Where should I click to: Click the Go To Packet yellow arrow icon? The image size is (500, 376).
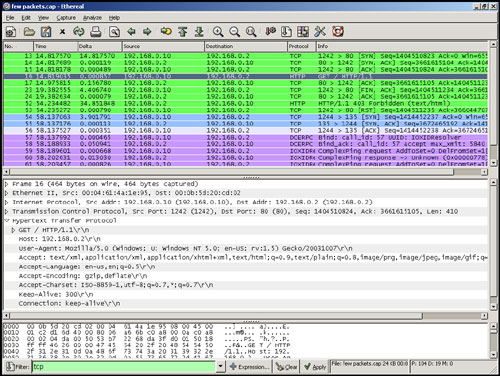click(166, 32)
